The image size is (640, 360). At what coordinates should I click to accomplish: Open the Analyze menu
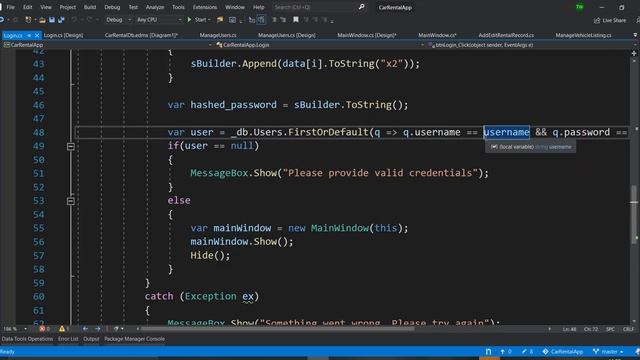[155, 7]
